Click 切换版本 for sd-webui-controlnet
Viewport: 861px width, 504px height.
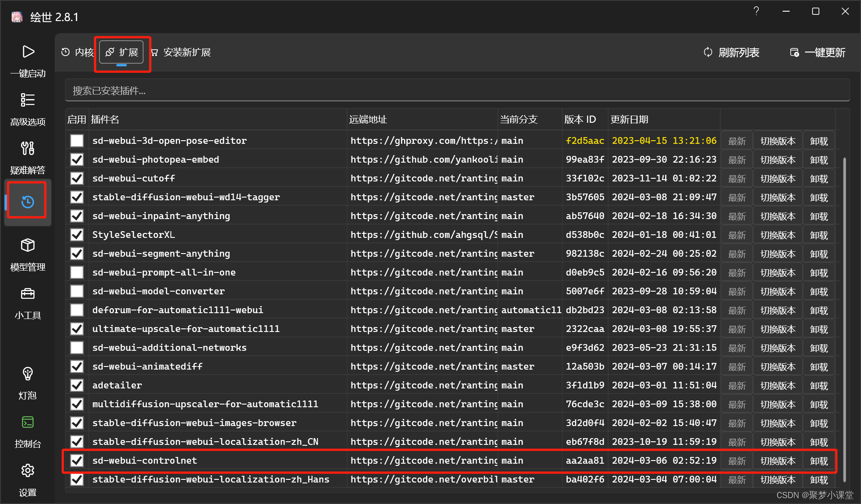pos(778,461)
